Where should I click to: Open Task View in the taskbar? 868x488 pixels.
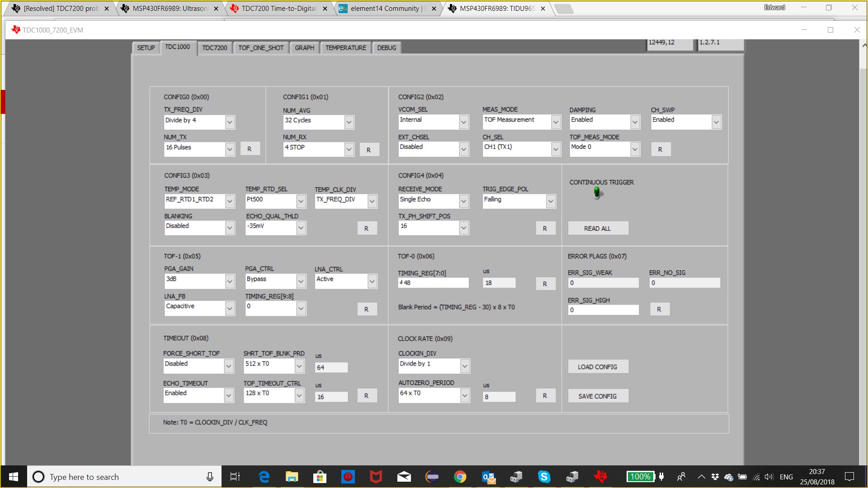235,477
